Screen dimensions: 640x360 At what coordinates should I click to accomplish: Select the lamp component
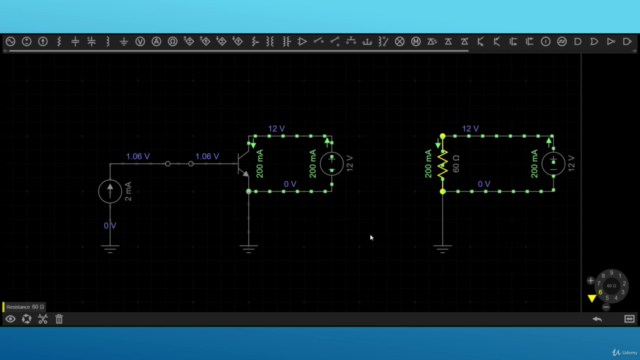(400, 42)
